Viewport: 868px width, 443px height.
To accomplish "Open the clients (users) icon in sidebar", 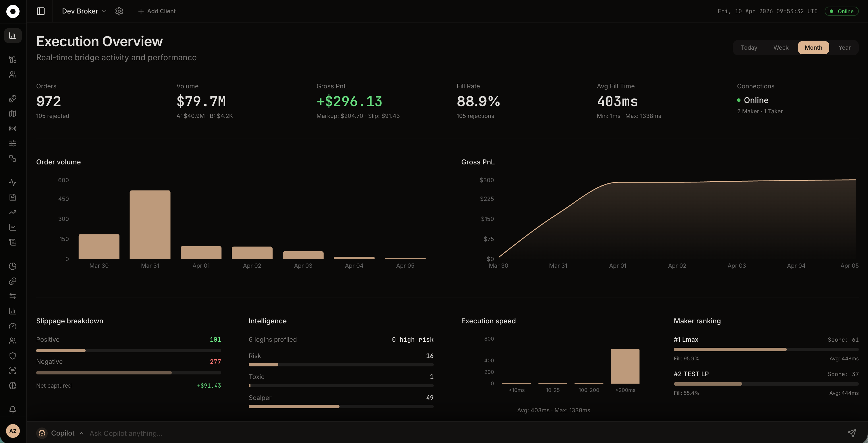I will click(12, 74).
